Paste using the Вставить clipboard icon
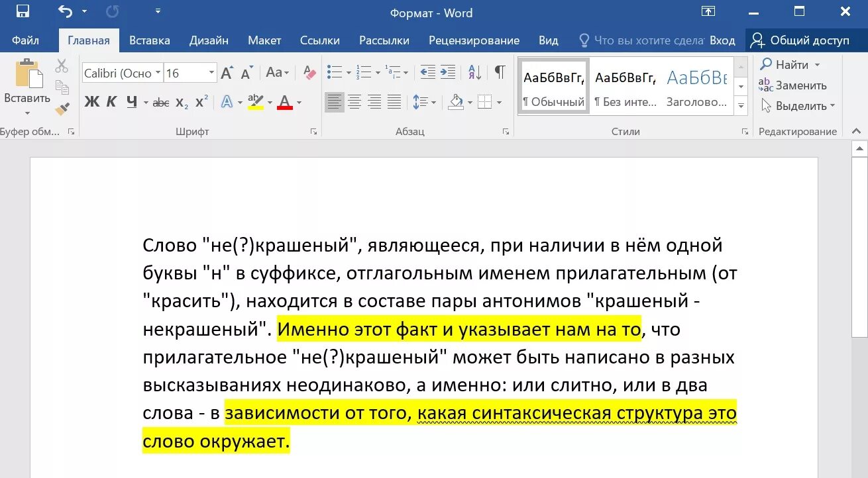Screen dimensions: 868x478 27,73
